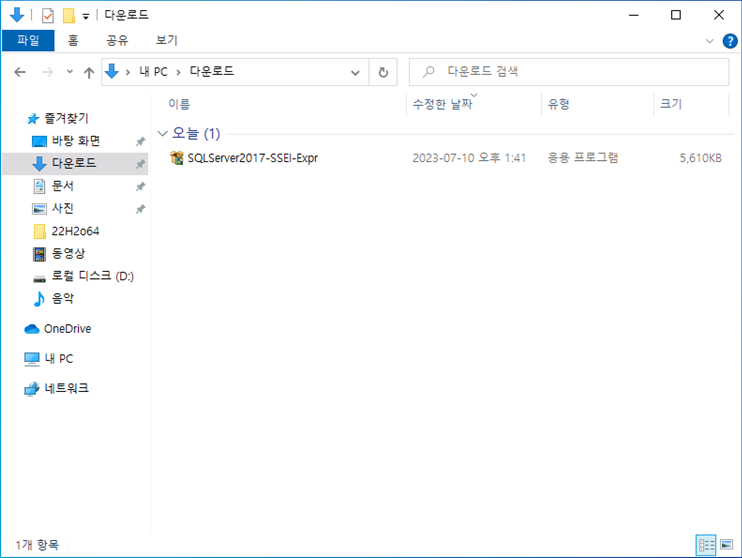Screen dimensions: 742x558
Task: Select 즐겨찾기 in the navigation pane
Action: pyautogui.click(x=66, y=118)
